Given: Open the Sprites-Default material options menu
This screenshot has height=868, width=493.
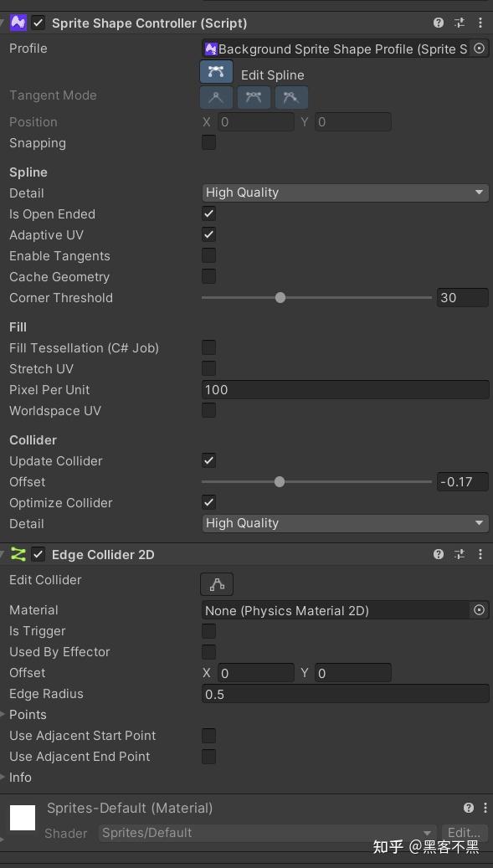Looking at the screenshot, I should (x=484, y=808).
